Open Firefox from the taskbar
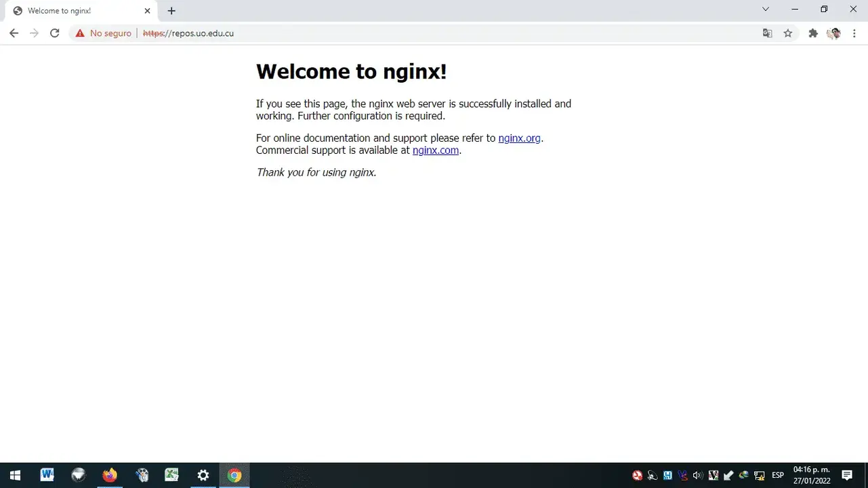Image resolution: width=868 pixels, height=488 pixels. (x=110, y=475)
